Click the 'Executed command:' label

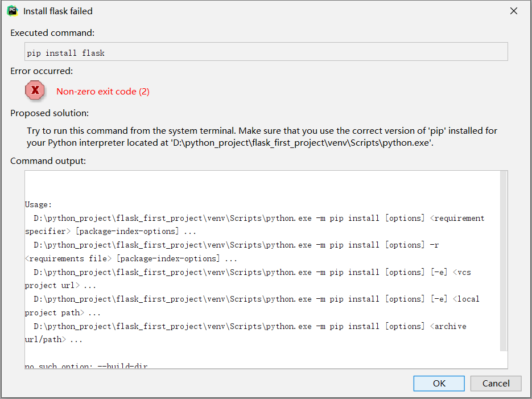(x=52, y=33)
